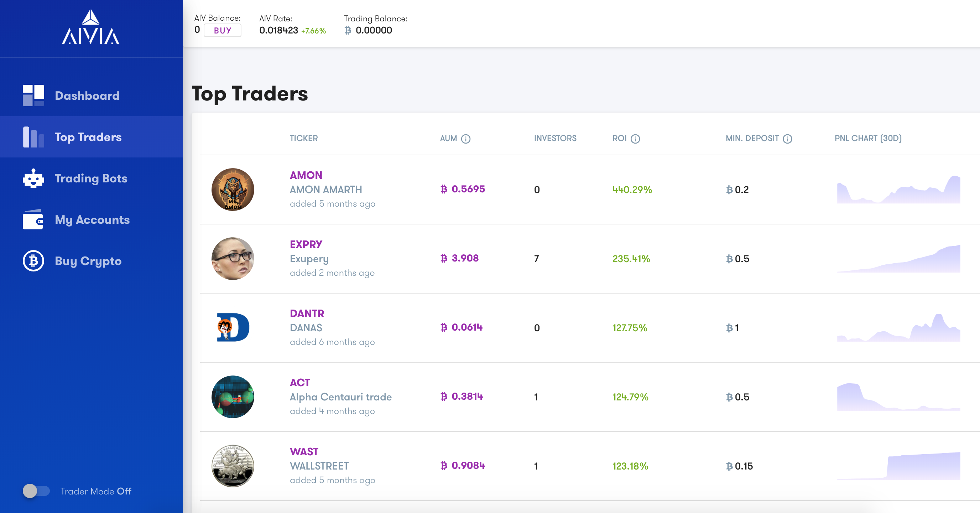
Task: Click the name DANAS
Action: [306, 328]
